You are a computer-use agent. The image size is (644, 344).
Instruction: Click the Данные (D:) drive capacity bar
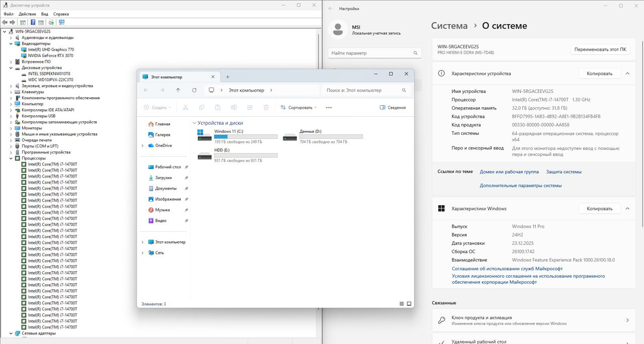click(331, 136)
